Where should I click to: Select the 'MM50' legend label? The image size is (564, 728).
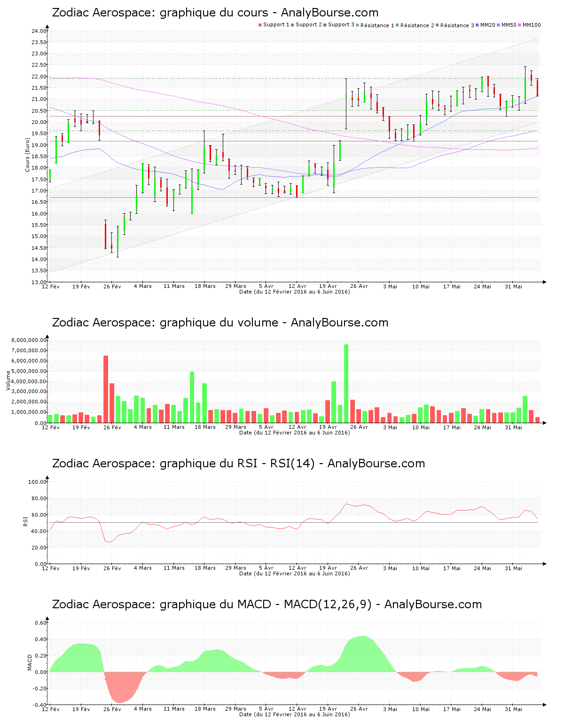point(509,25)
